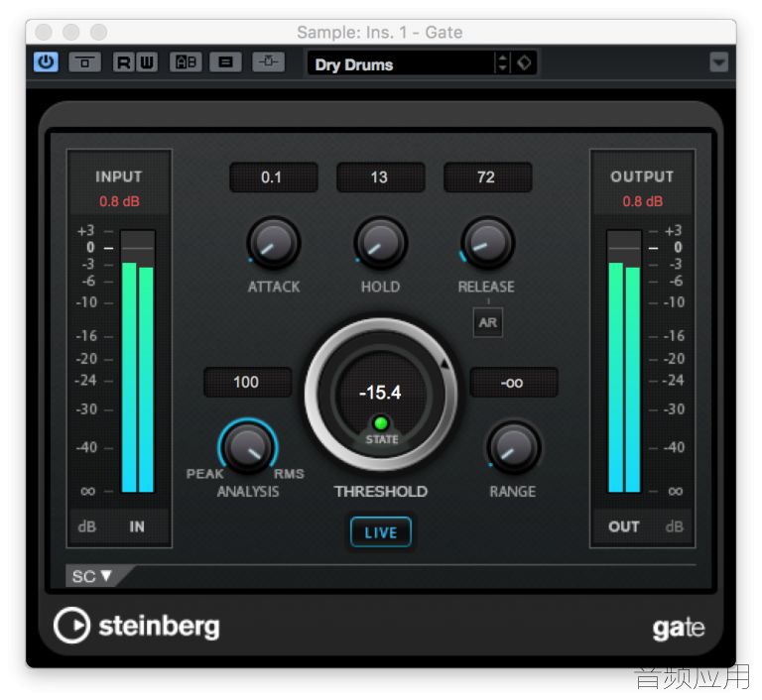Toggle the plugin power bypass button

tap(46, 62)
